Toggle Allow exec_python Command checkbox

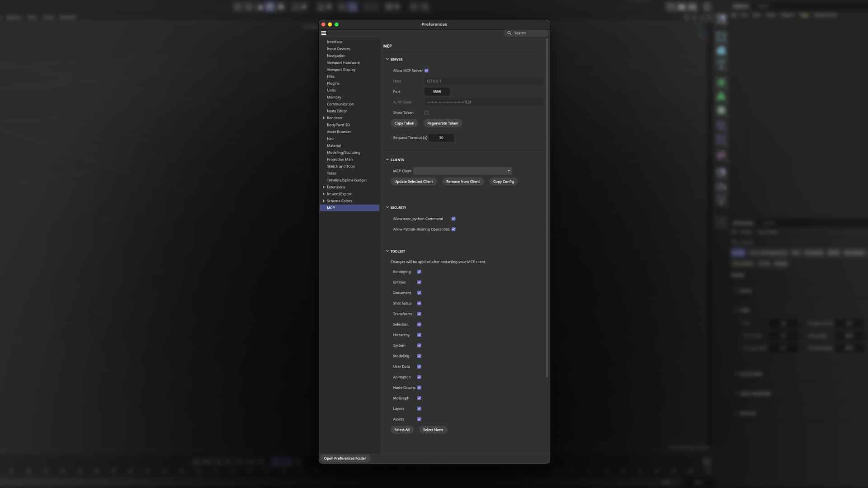[453, 219]
